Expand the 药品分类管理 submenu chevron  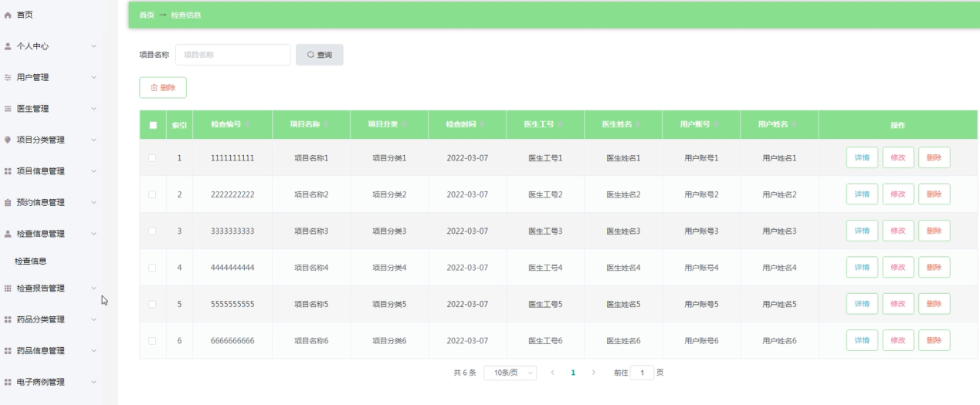pos(94,319)
